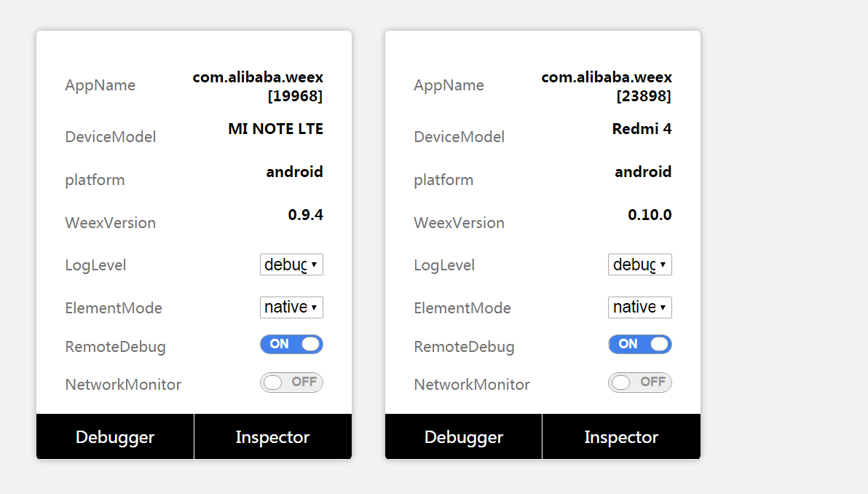Open the ElementMode dropdown for MI NOTE LTE
Screen dimensions: 868x494
[x=291, y=307]
